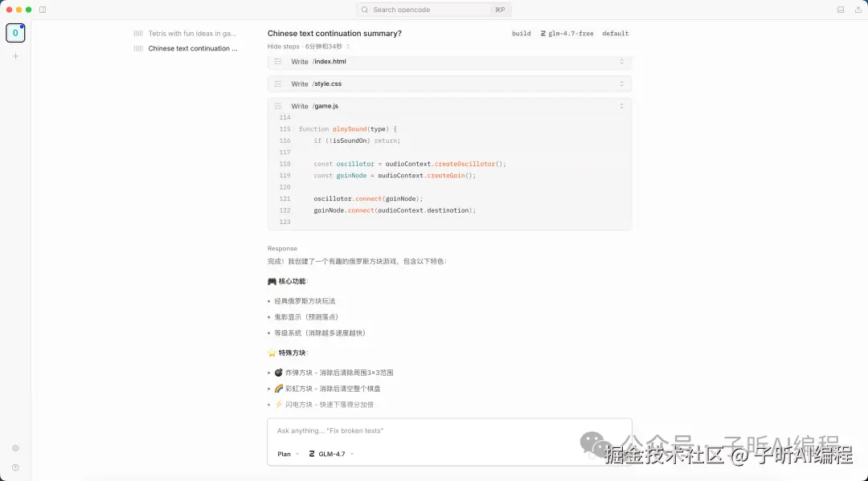Click the Write /index.html step icon
Viewport: 868px width, 481px height.
click(x=278, y=62)
